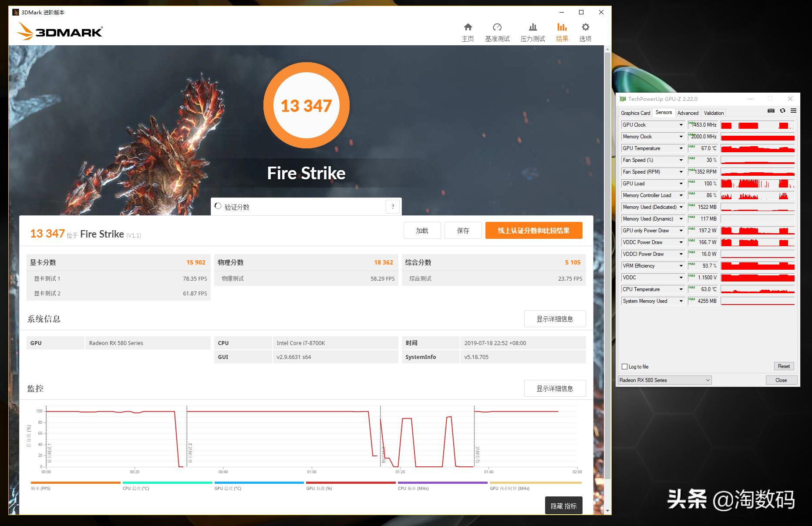The width and height of the screenshot is (812, 526).
Task: Open the 压力测试 stress test icon
Action: [x=532, y=31]
